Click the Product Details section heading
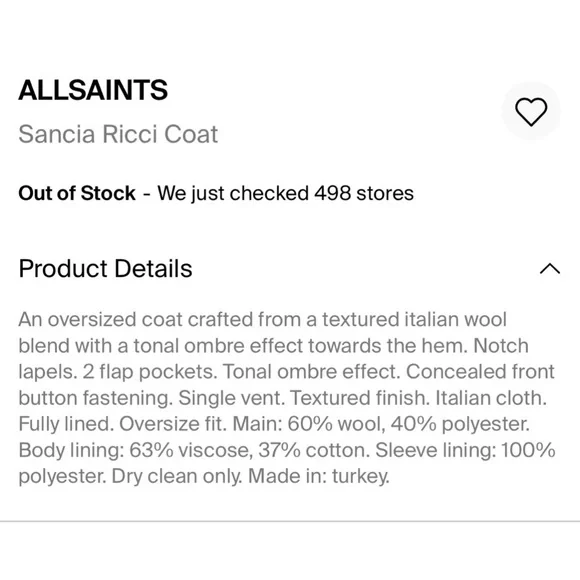Image resolution: width=580 pixels, height=580 pixels. 105,269
